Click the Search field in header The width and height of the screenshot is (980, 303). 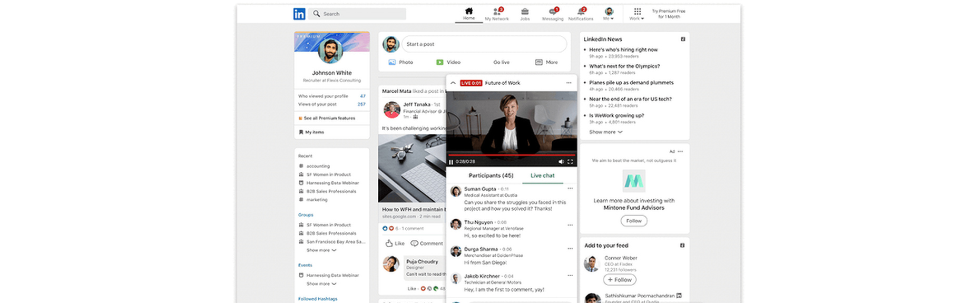357,14
